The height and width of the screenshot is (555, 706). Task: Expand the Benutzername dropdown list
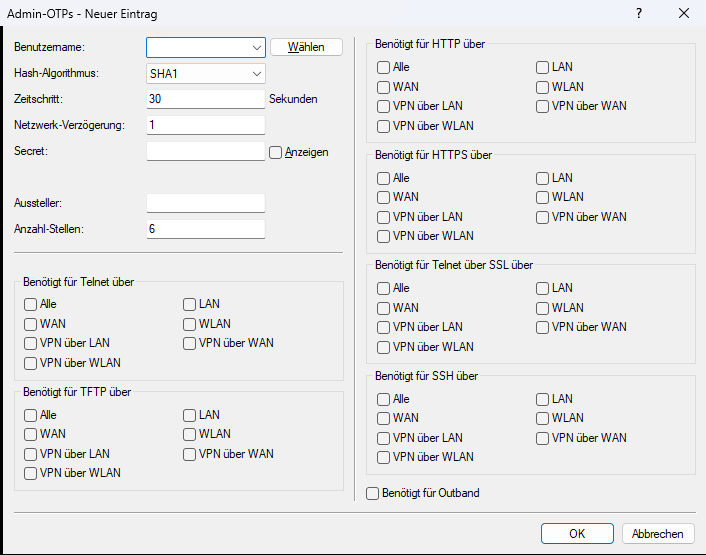pos(257,47)
